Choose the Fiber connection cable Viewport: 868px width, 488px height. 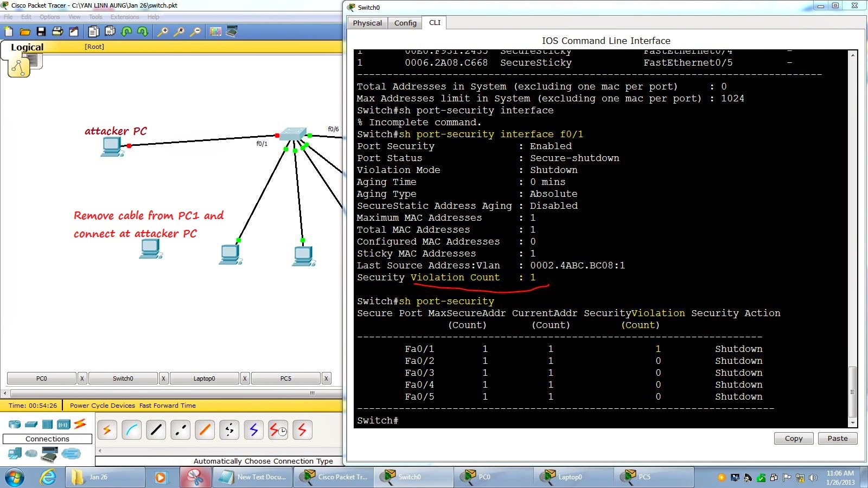point(205,429)
